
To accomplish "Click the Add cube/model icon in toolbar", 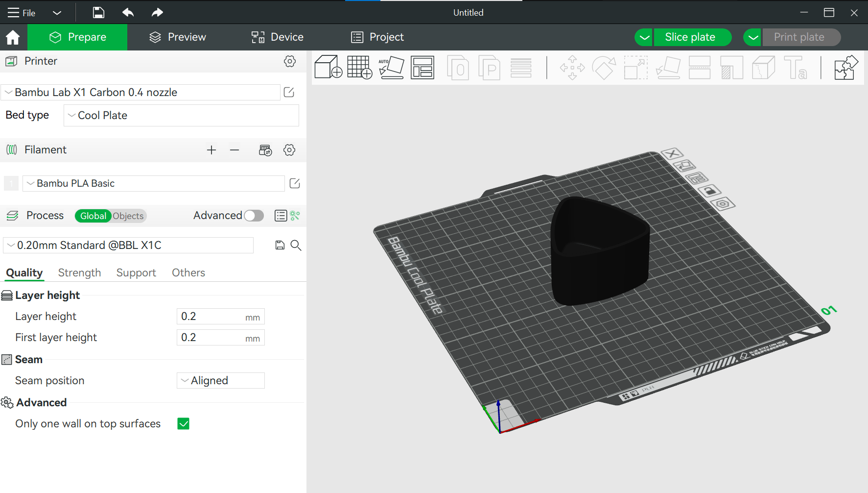I will [328, 67].
